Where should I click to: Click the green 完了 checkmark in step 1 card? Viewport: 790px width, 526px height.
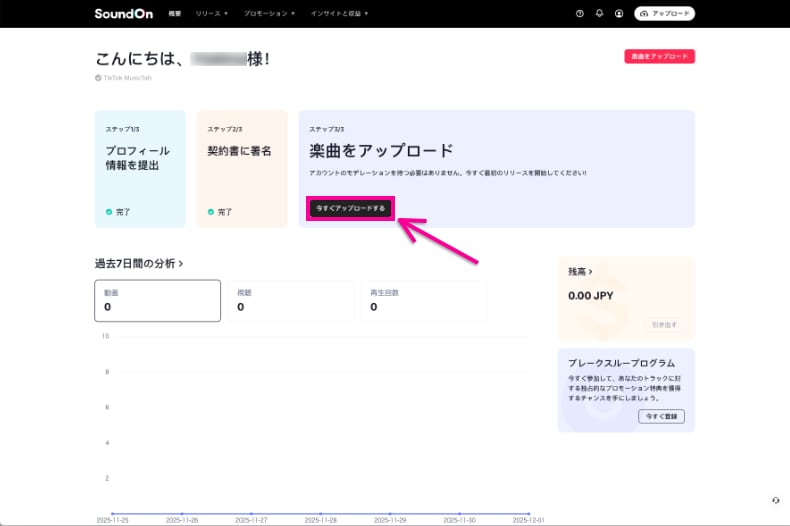(x=109, y=212)
